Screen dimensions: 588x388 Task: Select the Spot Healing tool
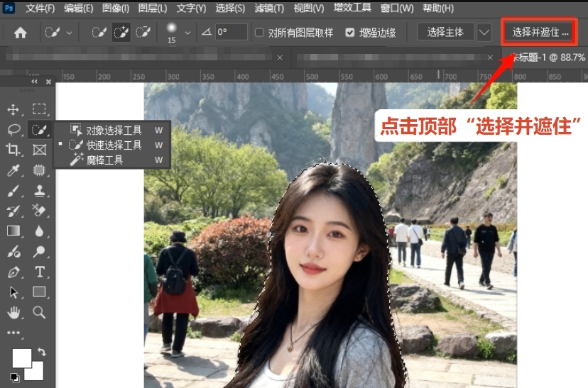(x=39, y=170)
